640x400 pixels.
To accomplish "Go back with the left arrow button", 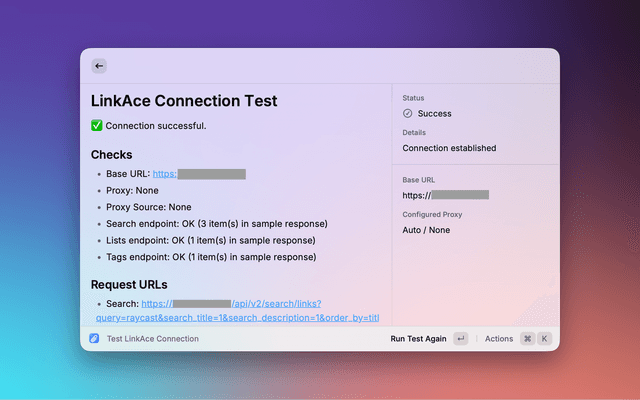I will point(99,66).
